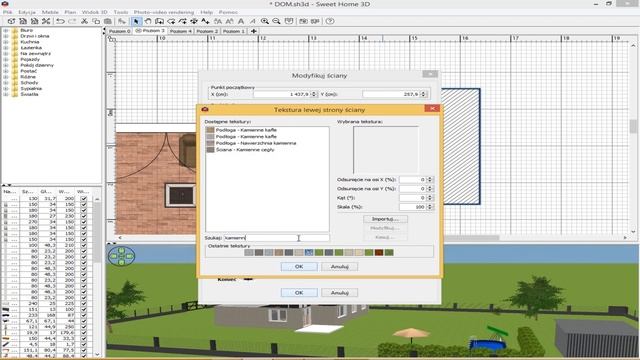Viewport: 640px width, 360px height.
Task: Toggle visibility checkbox for row 121 44,9 250
Action: click(x=84, y=327)
